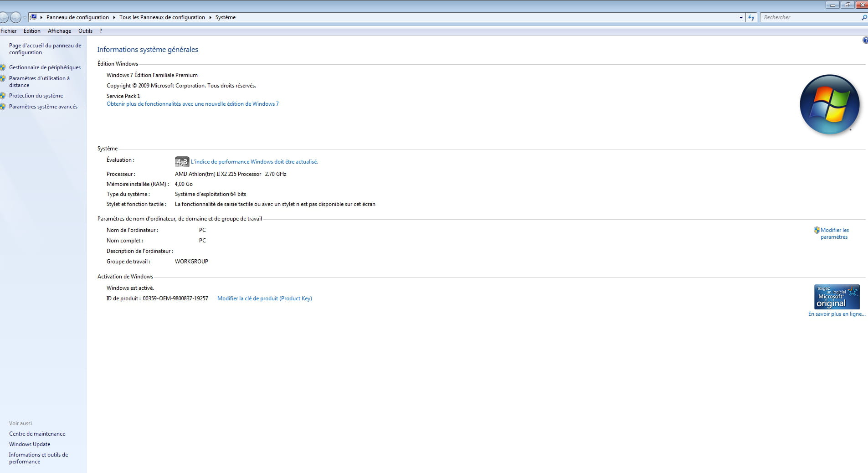
Task: Restore down the window
Action: tap(847, 5)
